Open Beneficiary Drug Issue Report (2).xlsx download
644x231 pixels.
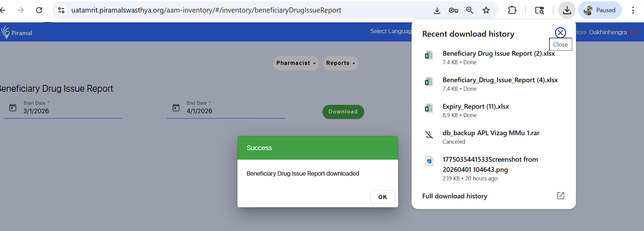click(x=498, y=54)
